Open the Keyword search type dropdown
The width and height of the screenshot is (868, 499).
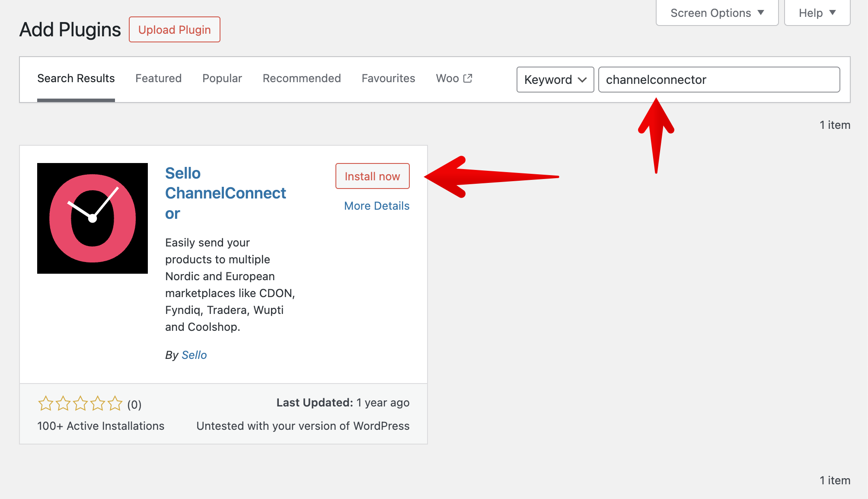(x=555, y=80)
